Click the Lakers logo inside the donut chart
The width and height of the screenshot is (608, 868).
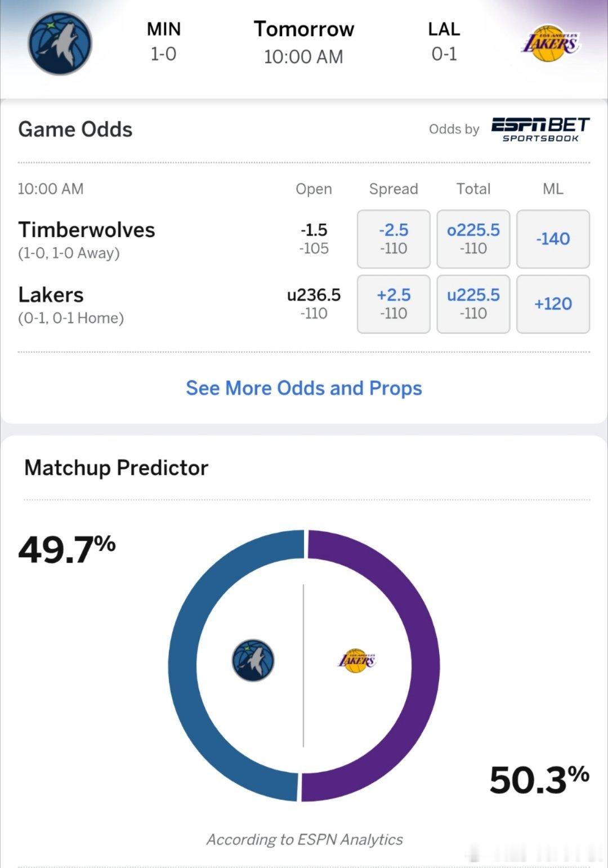[x=357, y=660]
